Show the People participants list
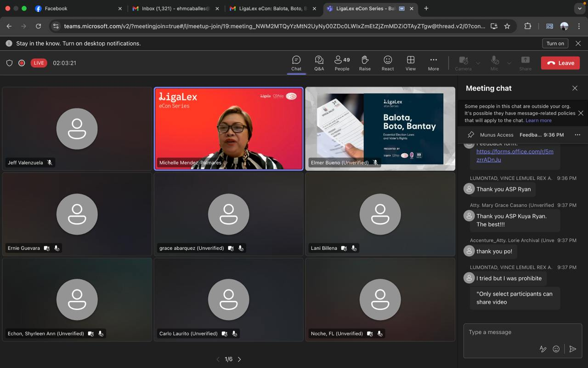 [342, 63]
